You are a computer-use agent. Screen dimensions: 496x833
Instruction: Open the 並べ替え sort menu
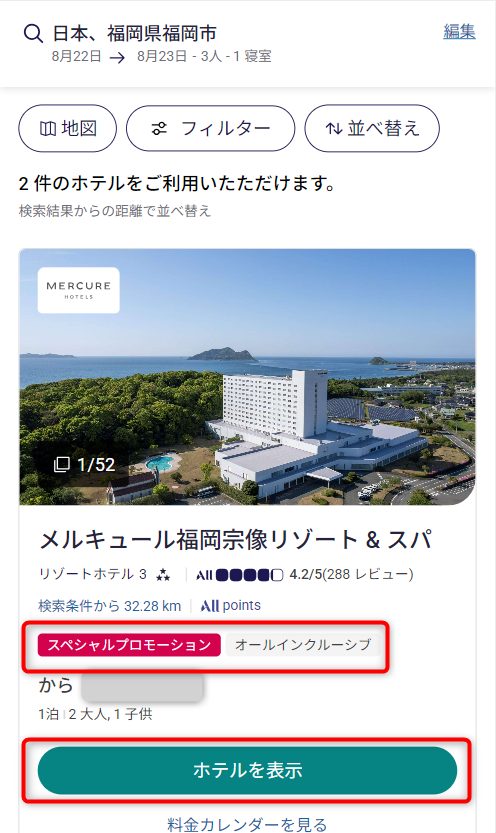pyautogui.click(x=372, y=129)
